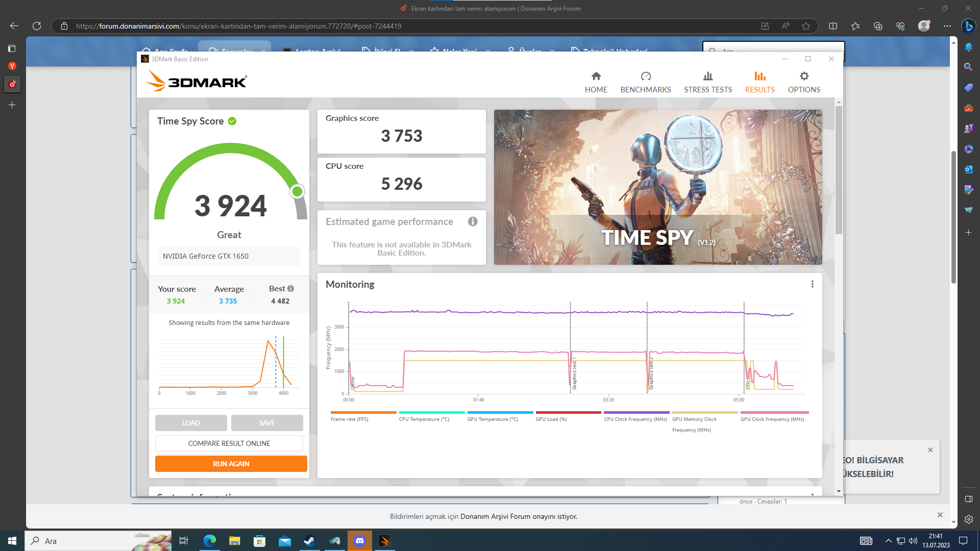
Task: Open Steam from the taskbar
Action: tap(309, 541)
